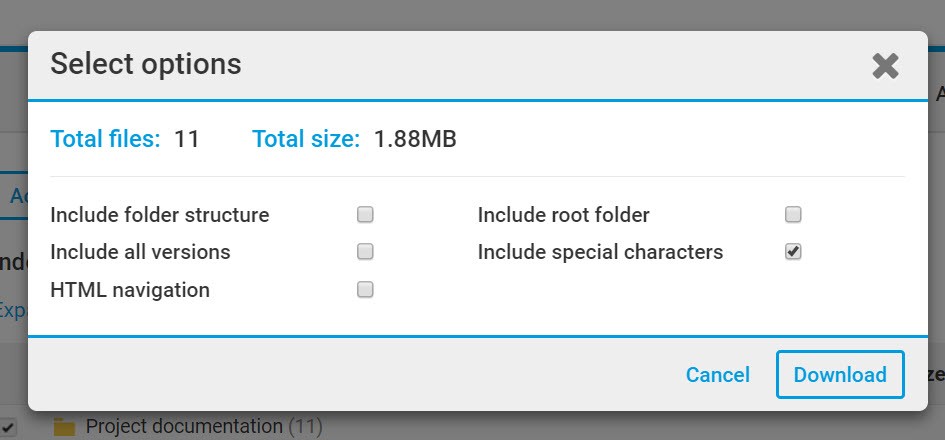This screenshot has height=440, width=945.
Task: Click the Select options dialog title
Action: (146, 64)
